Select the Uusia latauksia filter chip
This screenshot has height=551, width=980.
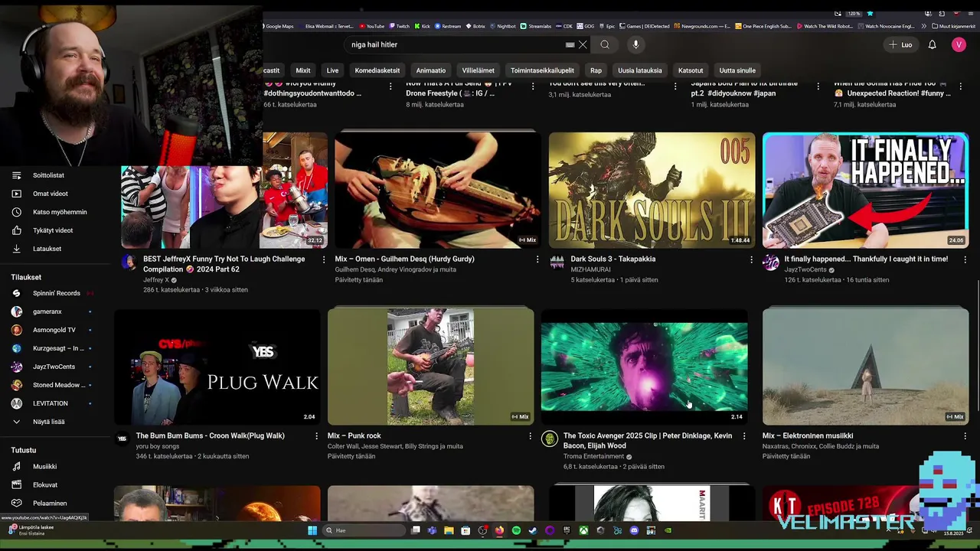point(639,70)
